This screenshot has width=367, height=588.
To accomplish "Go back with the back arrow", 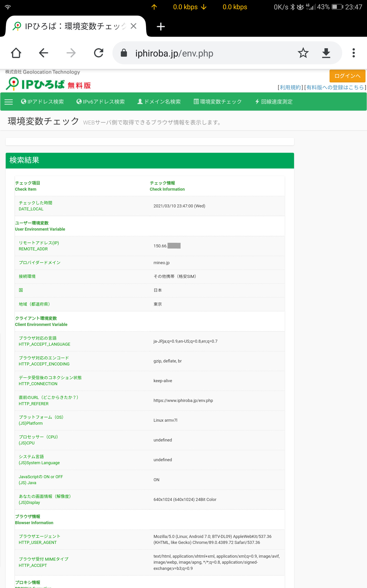I will (44, 53).
